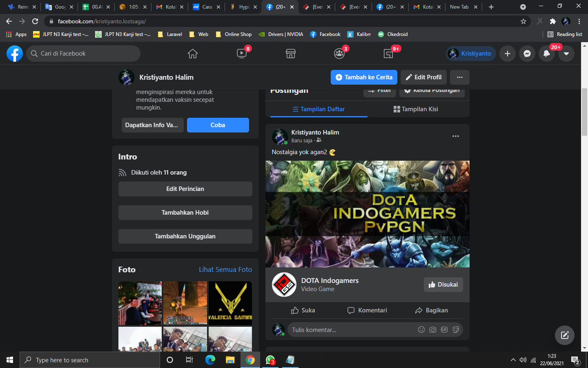This screenshot has height=368, width=588.
Task: Click Kristiyanto profile chip in header
Action: pos(471,53)
